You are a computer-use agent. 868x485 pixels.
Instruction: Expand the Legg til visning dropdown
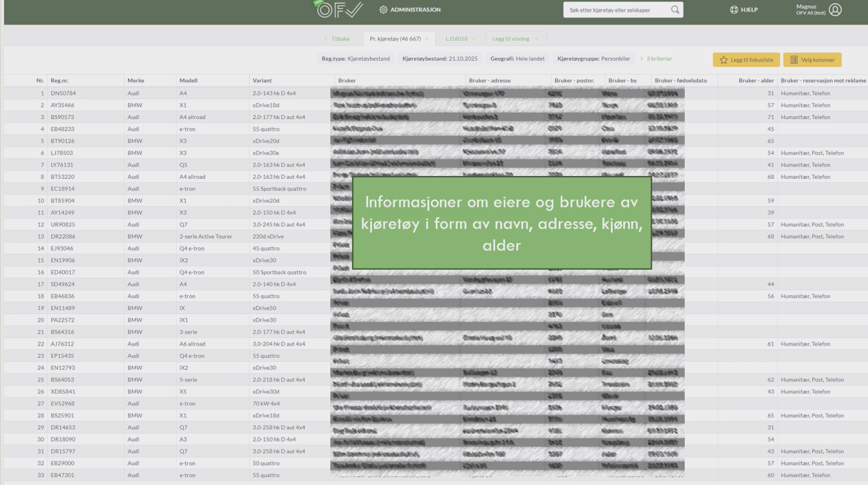point(536,39)
